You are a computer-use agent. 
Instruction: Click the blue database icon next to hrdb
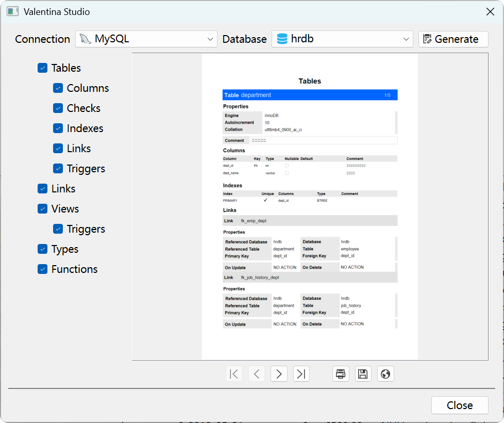[x=282, y=39]
